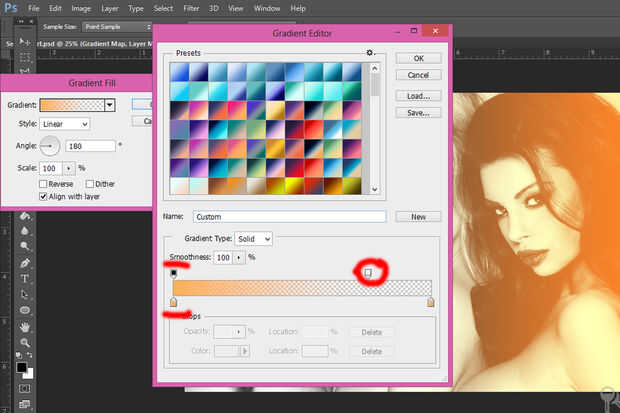Select the Path Selection tool
620x413 pixels.
(25, 294)
